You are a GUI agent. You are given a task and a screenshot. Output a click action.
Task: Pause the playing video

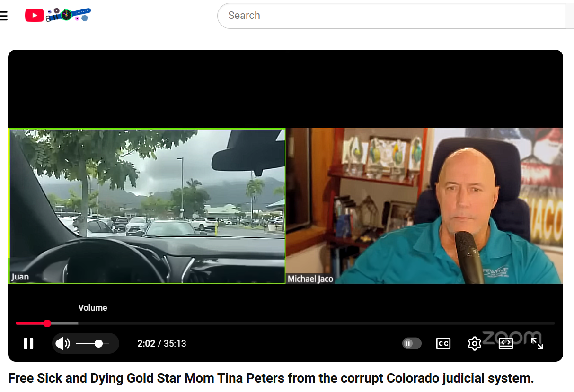point(29,344)
